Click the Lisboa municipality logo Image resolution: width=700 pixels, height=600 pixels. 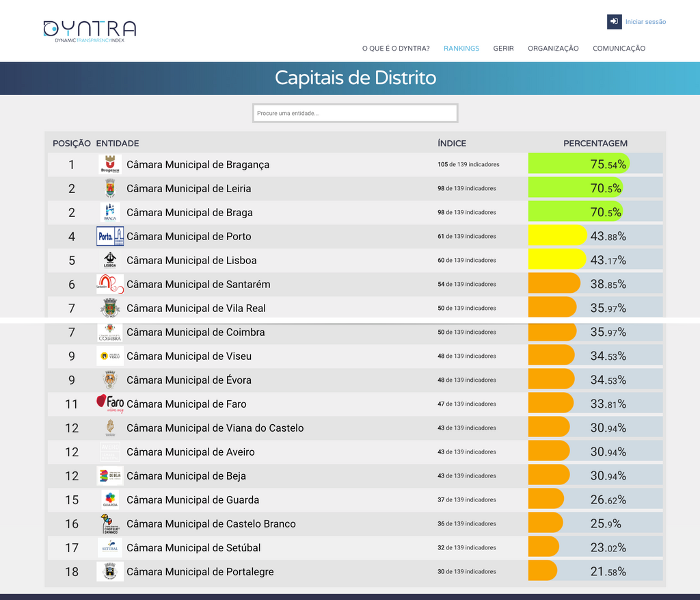(x=110, y=260)
